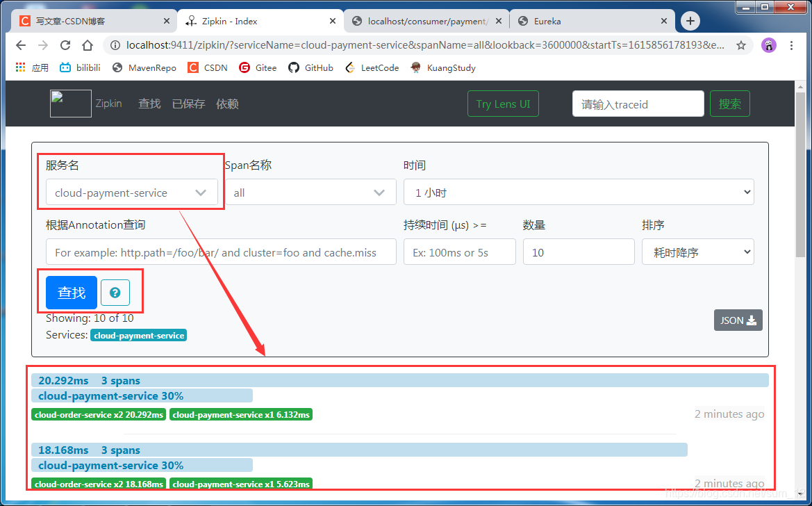The height and width of the screenshot is (506, 812).
Task: Go back in browser history
Action: click(21, 46)
